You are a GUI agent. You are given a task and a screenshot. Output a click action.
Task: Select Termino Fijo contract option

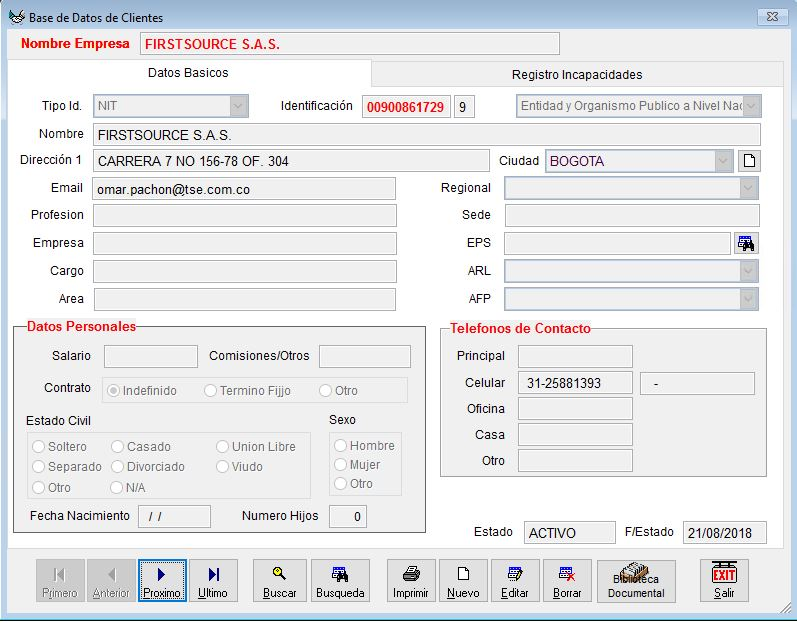[x=211, y=391]
